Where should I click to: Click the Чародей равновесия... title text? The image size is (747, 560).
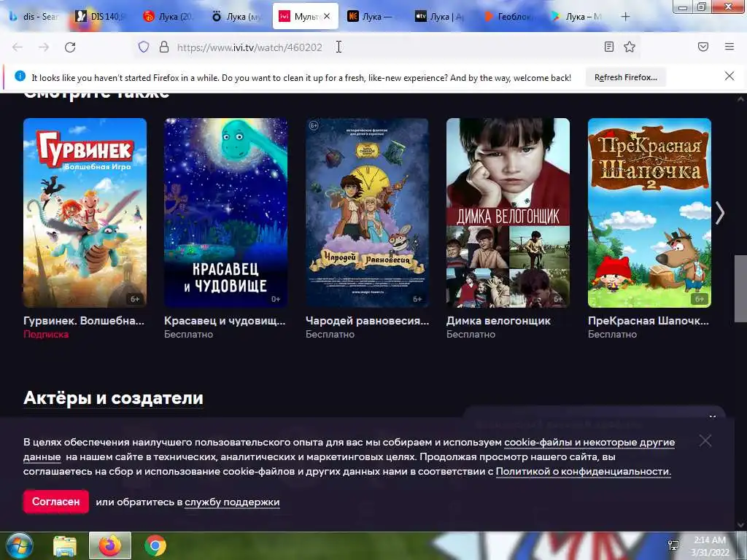tap(368, 321)
